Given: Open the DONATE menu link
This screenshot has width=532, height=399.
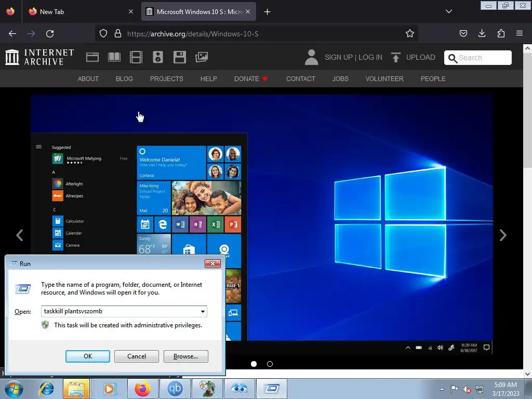Looking at the screenshot, I should pos(251,79).
